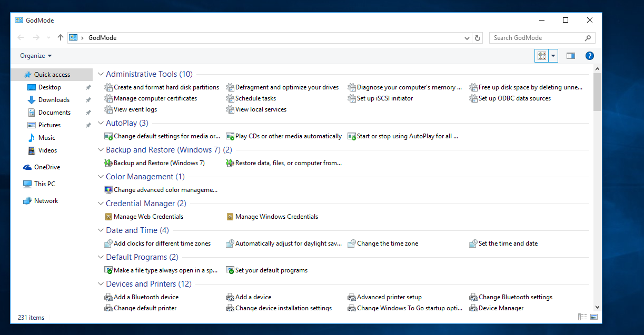
Task: Click the Desktop folder icon in sidebar
Action: tap(31, 87)
